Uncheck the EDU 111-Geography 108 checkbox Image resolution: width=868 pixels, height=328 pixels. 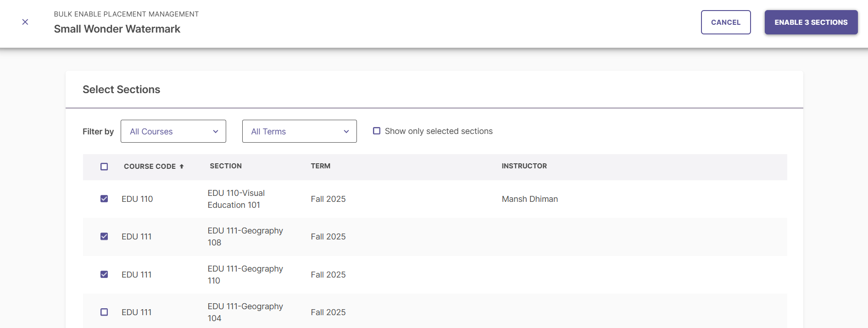coord(104,236)
